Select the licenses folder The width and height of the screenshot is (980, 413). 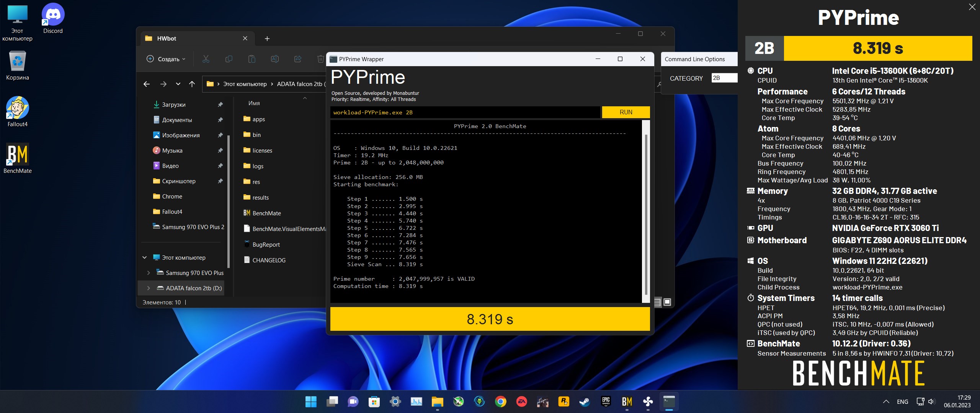pyautogui.click(x=258, y=151)
